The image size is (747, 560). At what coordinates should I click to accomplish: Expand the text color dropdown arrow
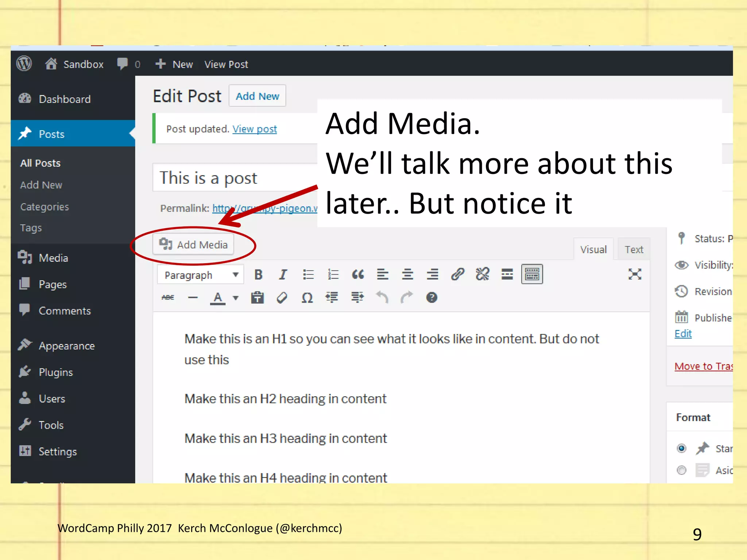236,298
